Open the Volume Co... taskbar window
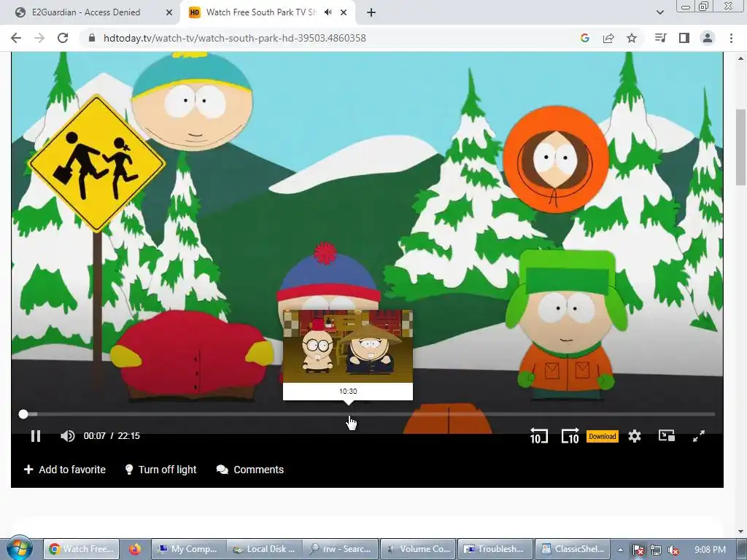The width and height of the screenshot is (747, 560). tap(418, 549)
